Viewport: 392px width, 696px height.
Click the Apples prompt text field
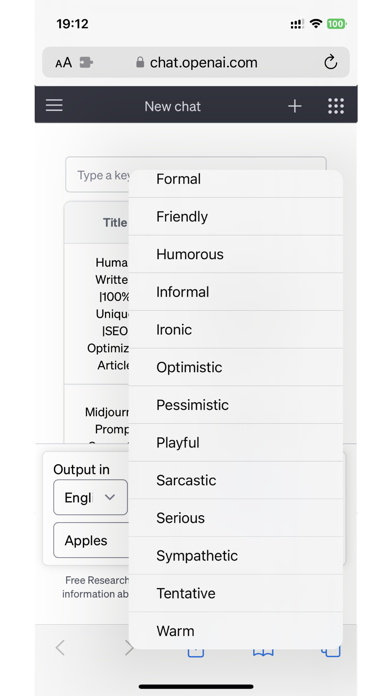click(91, 540)
